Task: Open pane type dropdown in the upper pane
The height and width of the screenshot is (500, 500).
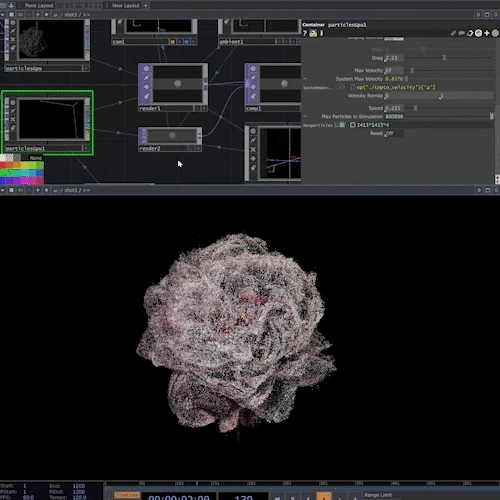Action: coord(3,14)
